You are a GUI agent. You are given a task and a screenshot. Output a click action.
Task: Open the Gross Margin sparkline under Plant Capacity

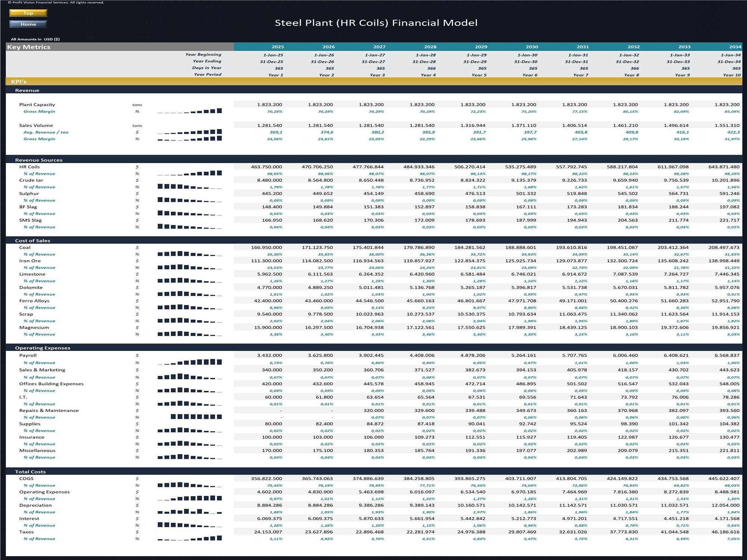tap(190, 111)
